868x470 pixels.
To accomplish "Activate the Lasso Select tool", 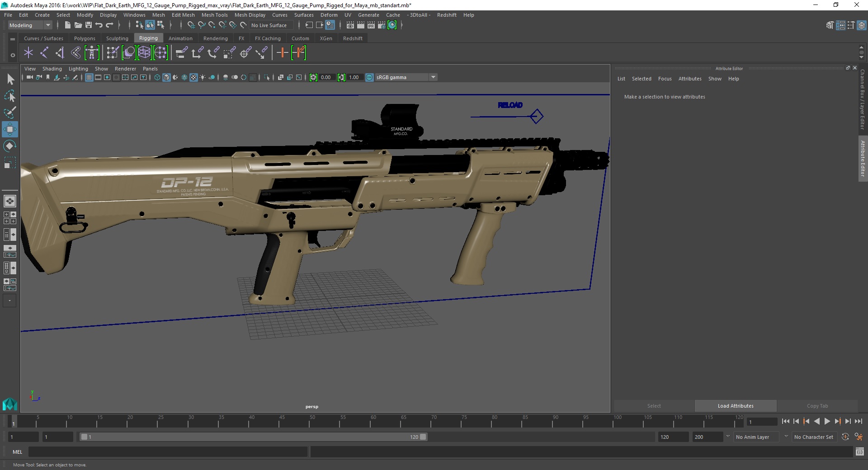I will click(10, 96).
